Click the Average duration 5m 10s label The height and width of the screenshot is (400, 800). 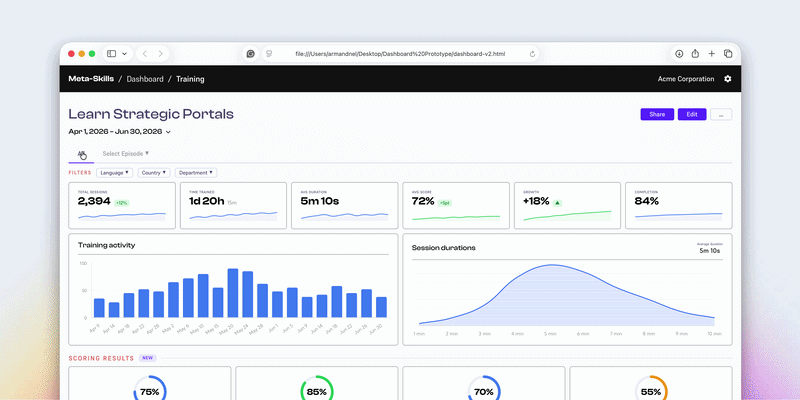tap(710, 248)
